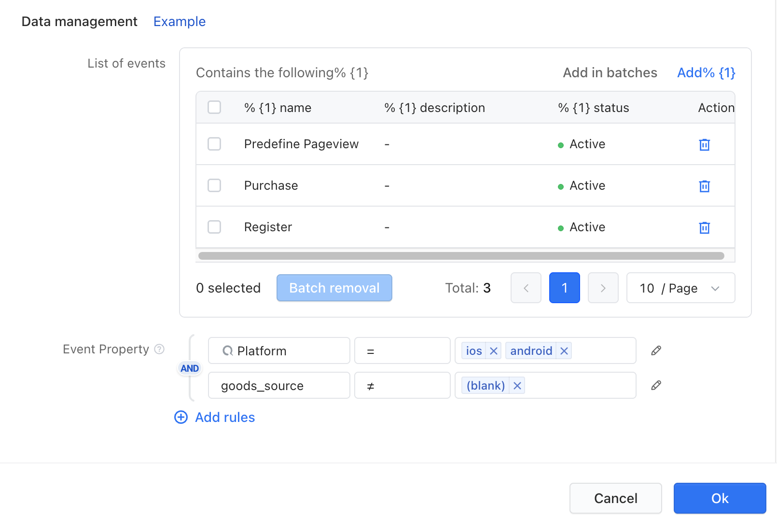The image size is (777, 532).
Task: Open the equals operator dropdown for Platform
Action: coord(402,350)
